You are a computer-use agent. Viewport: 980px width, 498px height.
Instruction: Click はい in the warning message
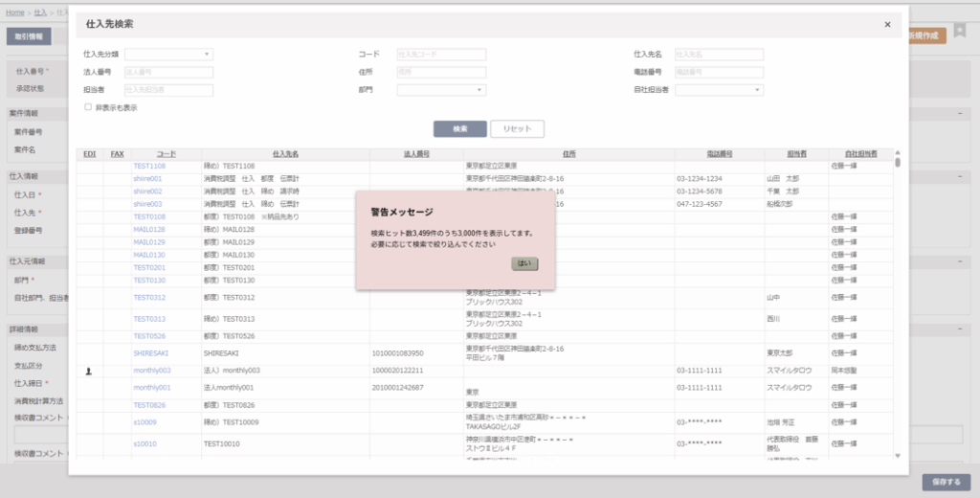(525, 263)
